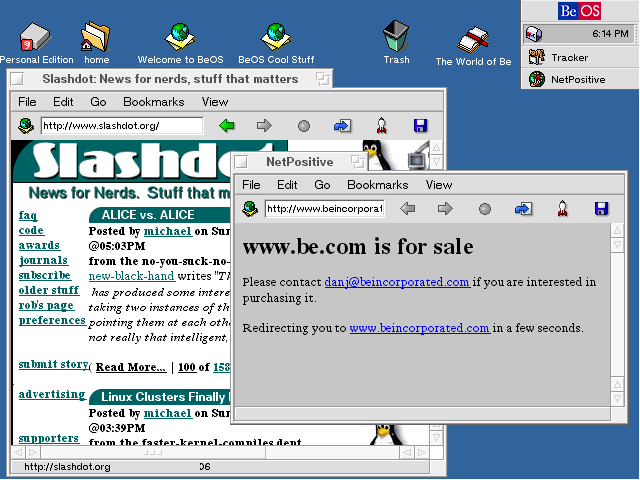Open View menu in front NetPositive window
Screen dimensions: 640x480
(439, 185)
